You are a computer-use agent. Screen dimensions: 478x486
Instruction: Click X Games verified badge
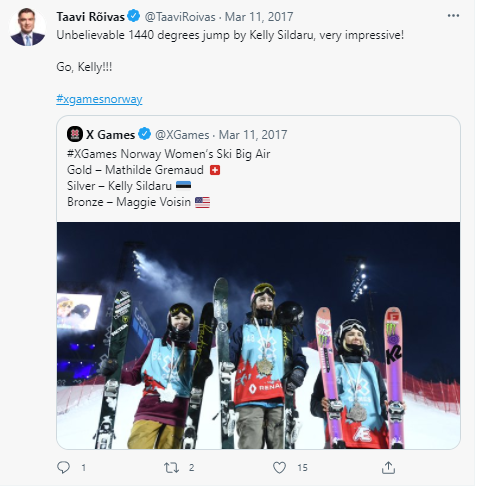(x=144, y=134)
